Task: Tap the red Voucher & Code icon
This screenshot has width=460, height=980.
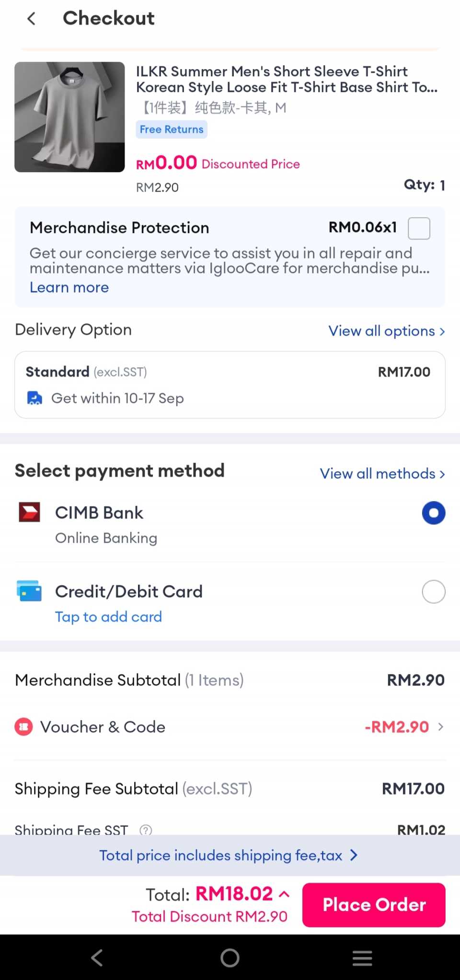Action: (x=23, y=727)
